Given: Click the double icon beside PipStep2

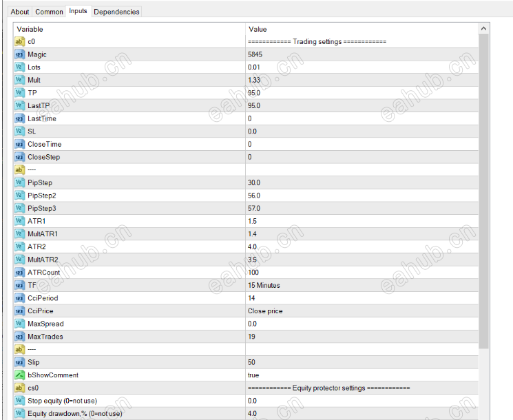Looking at the screenshot, I should coord(19,196).
